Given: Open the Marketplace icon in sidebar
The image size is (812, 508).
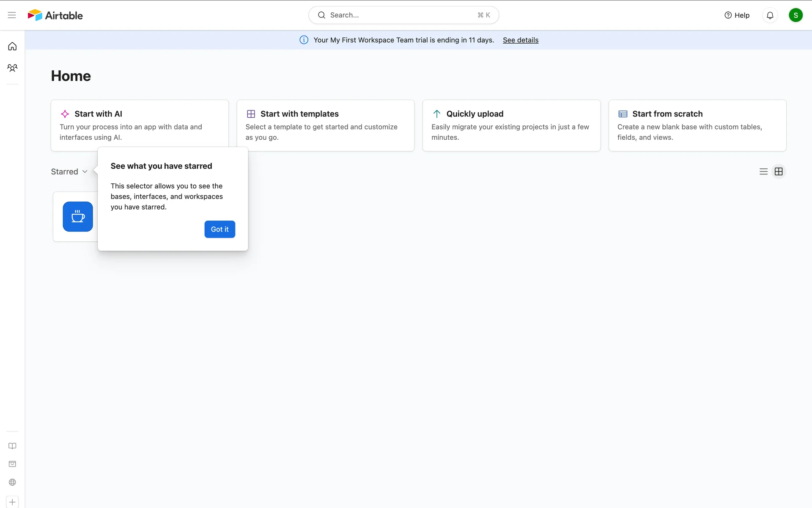Looking at the screenshot, I should (x=12, y=464).
